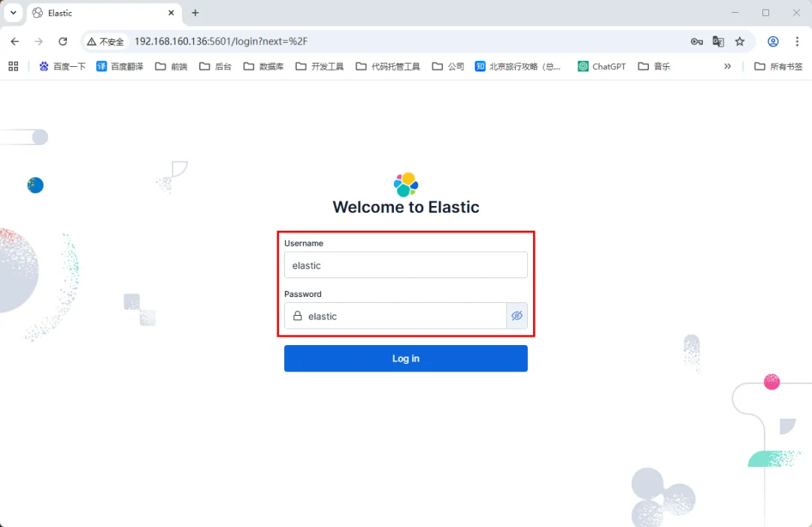
Task: Open the tab search dropdown arrow
Action: tap(14, 13)
